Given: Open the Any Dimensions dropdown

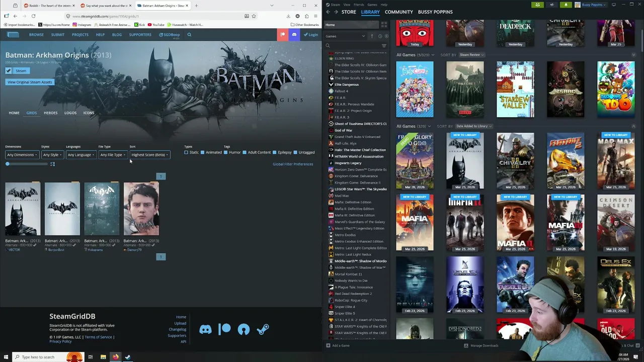Looking at the screenshot, I should (22, 155).
